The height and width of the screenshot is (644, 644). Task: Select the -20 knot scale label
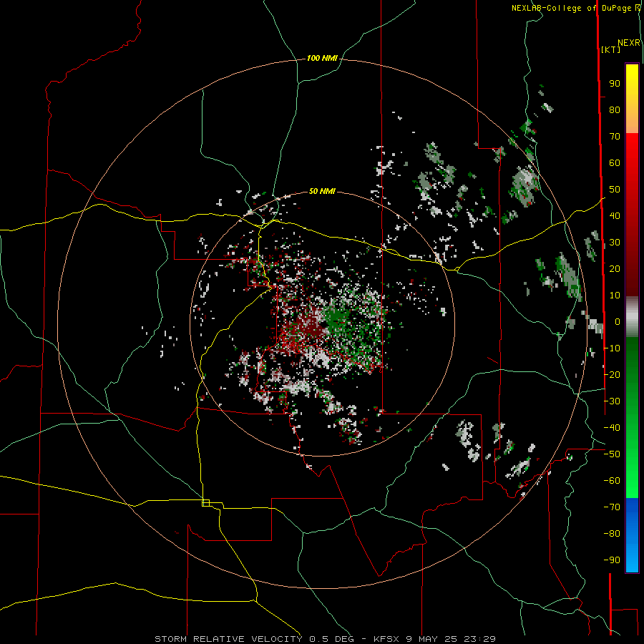612,374
